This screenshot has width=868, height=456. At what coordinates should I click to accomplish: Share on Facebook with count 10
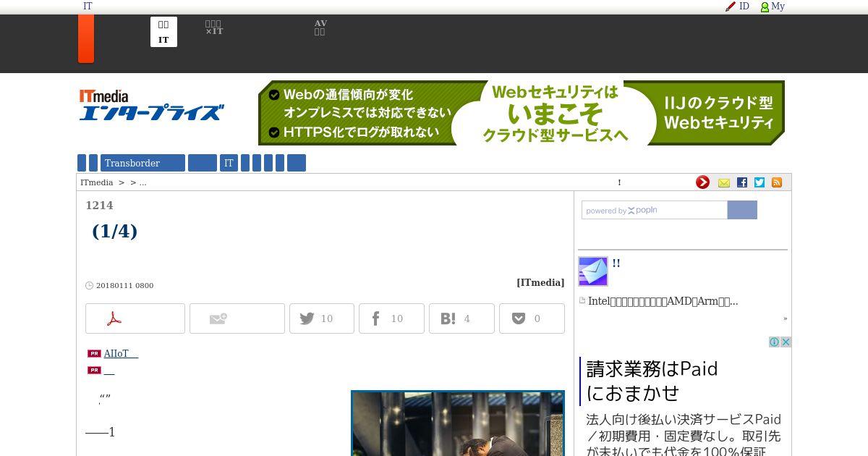(391, 318)
